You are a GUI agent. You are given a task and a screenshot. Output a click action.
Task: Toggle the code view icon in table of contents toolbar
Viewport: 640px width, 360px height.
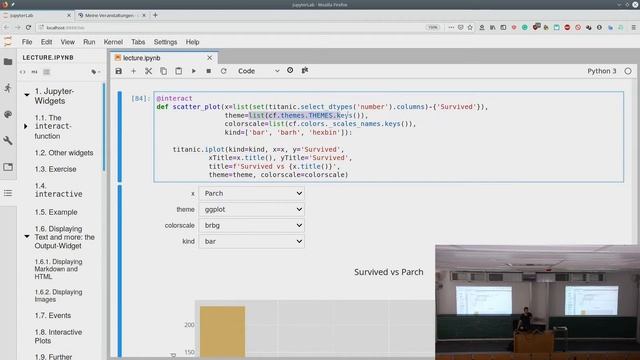tap(22, 72)
